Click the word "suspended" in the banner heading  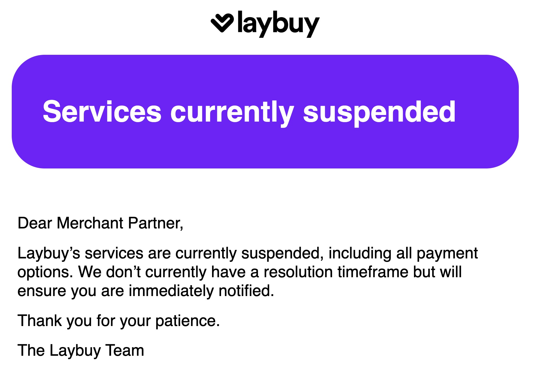pyautogui.click(x=379, y=112)
